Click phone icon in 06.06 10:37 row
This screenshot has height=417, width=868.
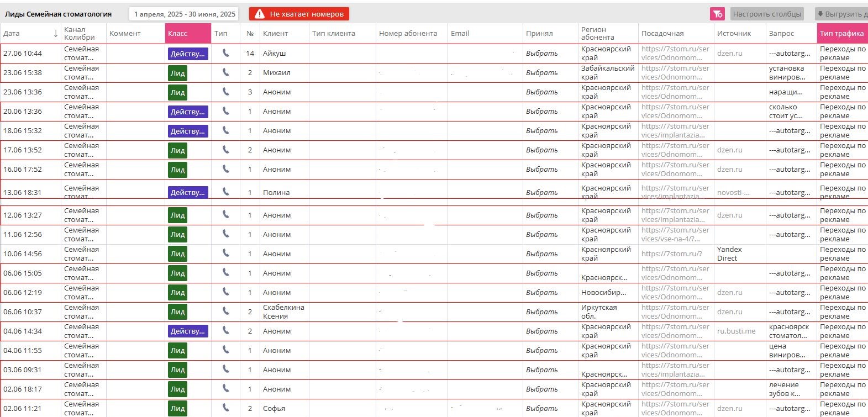[225, 312]
